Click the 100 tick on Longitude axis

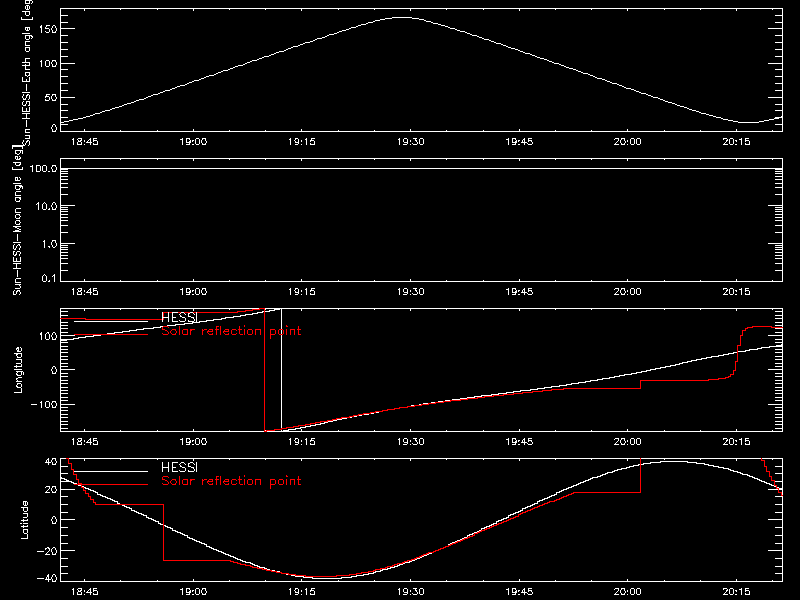[x=47, y=336]
